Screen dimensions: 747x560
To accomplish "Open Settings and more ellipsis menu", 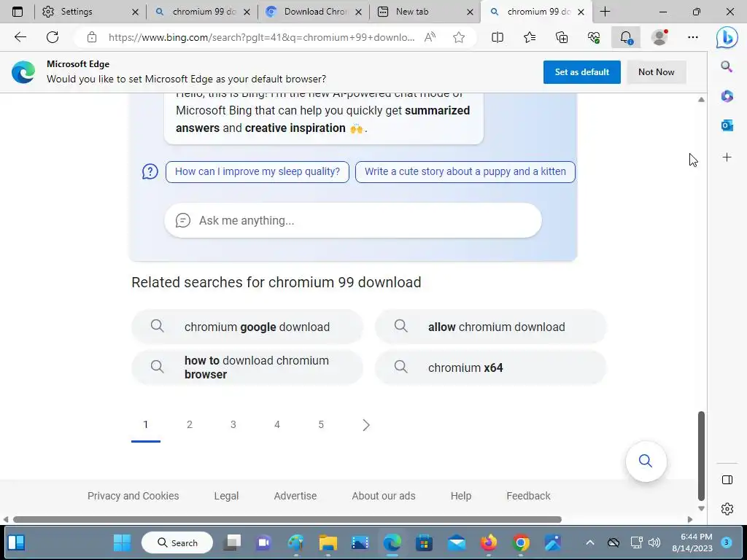I will 693,37.
